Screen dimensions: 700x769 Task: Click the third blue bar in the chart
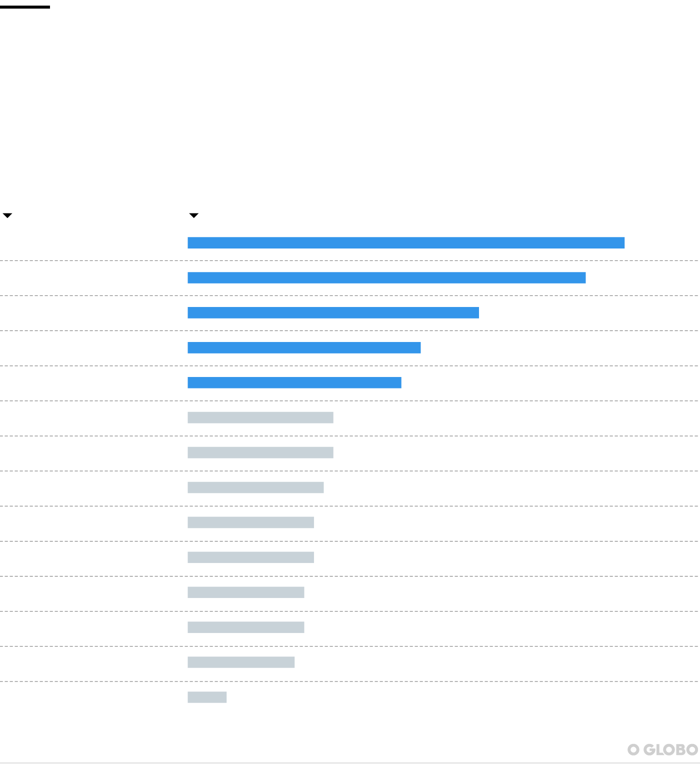(333, 313)
